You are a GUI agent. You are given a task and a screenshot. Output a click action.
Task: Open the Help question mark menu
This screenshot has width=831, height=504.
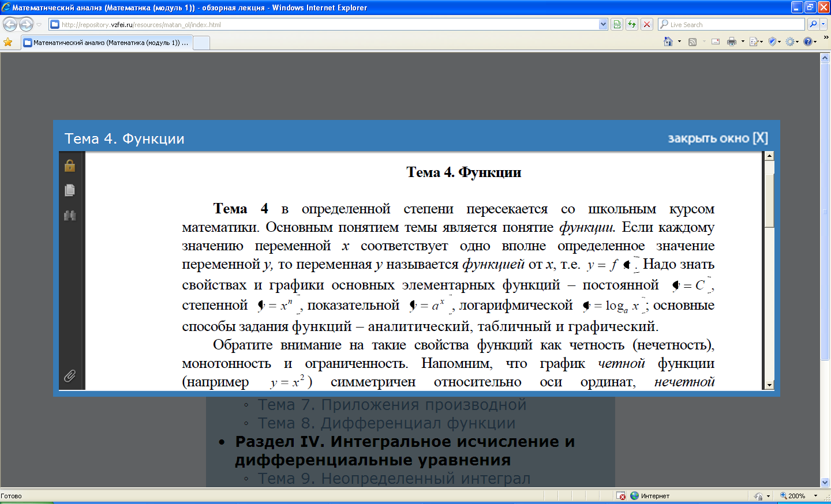(x=810, y=42)
